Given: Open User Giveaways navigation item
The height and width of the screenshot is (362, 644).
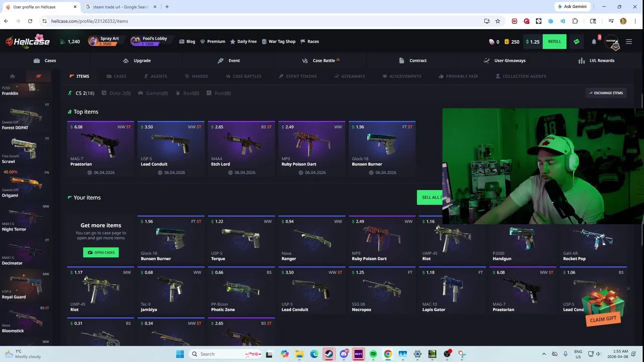Looking at the screenshot, I should tap(505, 60).
